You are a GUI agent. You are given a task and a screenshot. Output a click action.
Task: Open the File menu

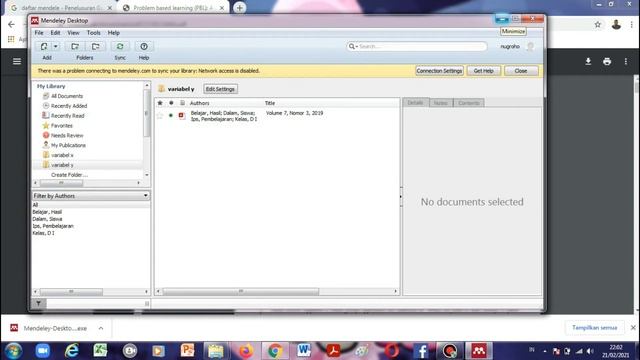(39, 33)
